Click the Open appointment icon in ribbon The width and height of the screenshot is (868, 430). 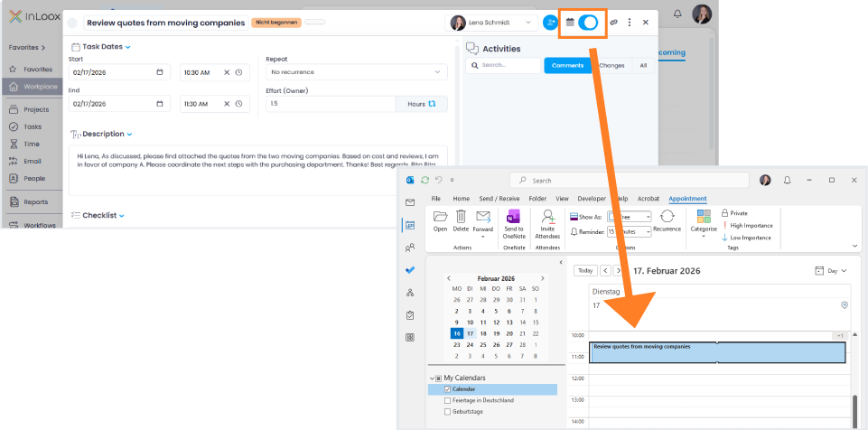(441, 220)
